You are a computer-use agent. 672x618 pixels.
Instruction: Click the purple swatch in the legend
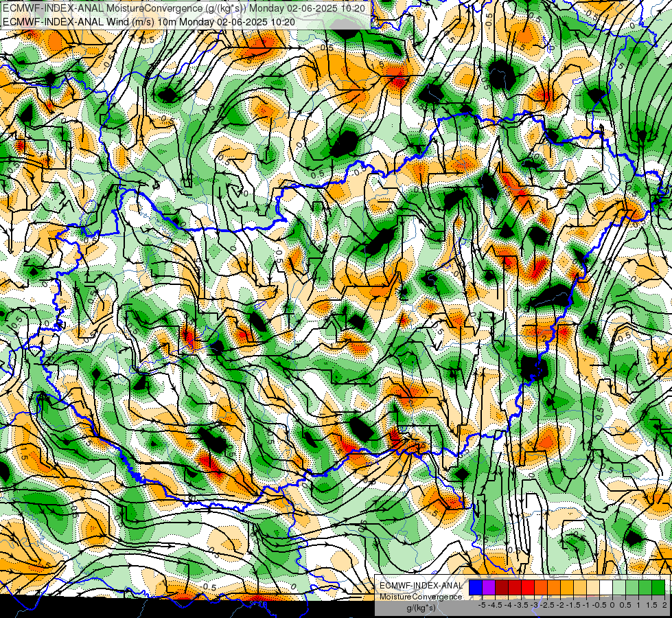(489, 587)
